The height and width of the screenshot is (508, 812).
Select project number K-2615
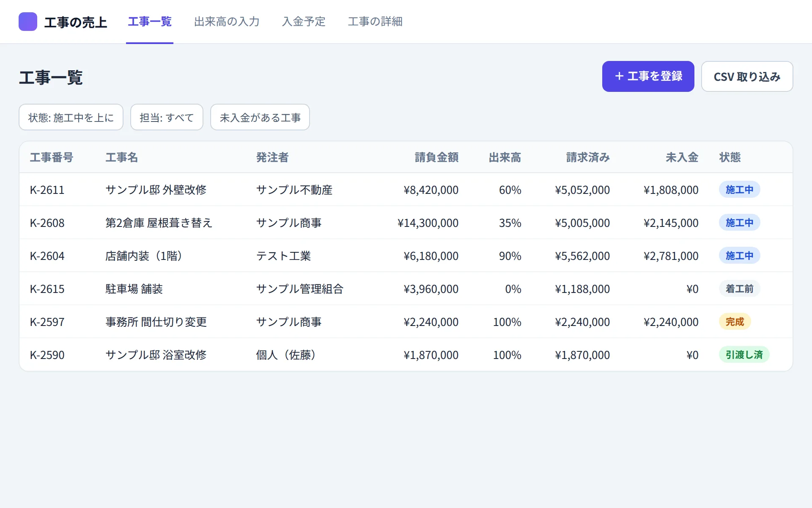(x=47, y=289)
